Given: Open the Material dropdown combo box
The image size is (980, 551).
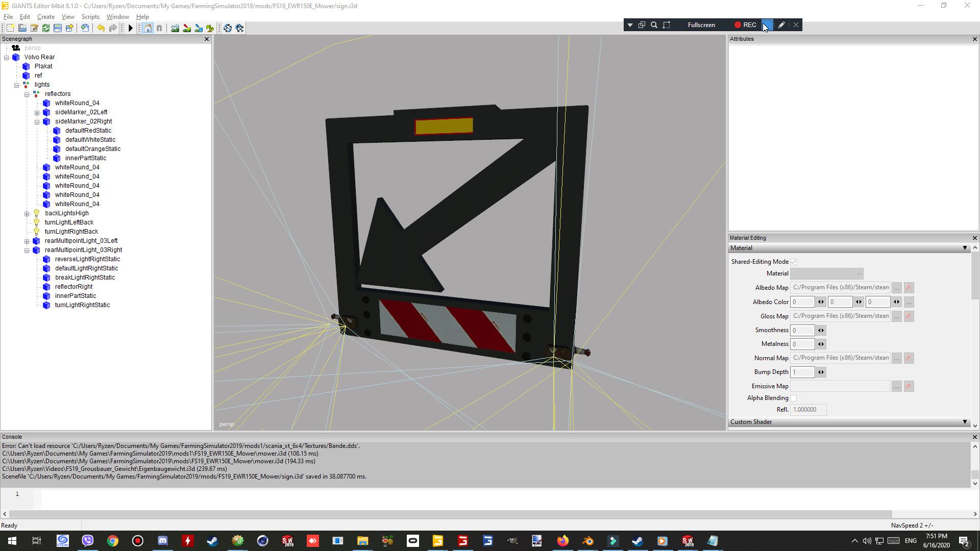Looking at the screenshot, I should coord(826,274).
